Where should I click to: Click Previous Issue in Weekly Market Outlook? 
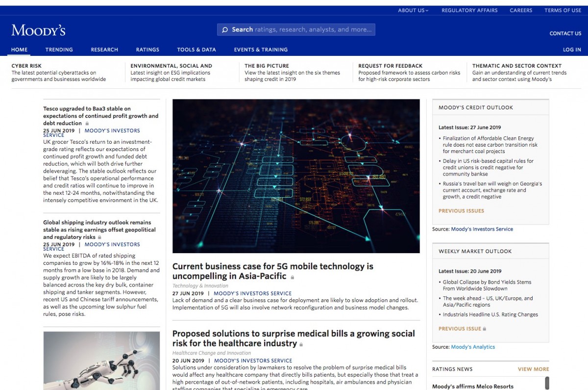pyautogui.click(x=460, y=329)
